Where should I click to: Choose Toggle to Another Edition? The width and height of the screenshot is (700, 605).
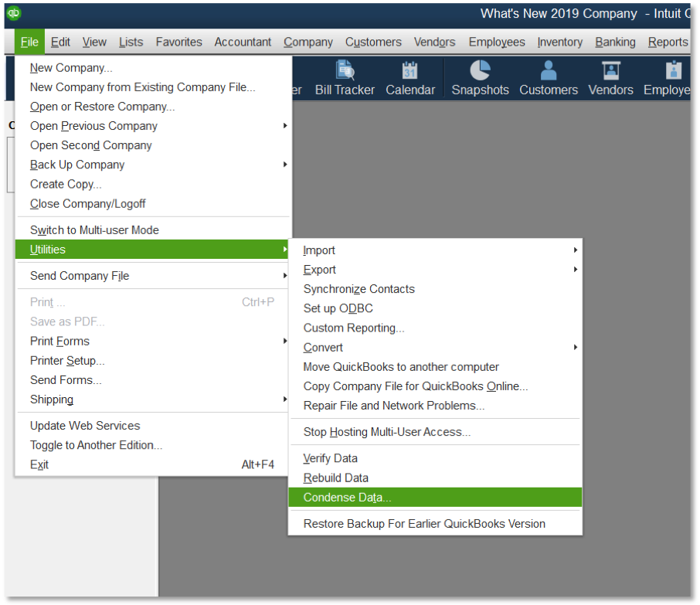point(153,445)
